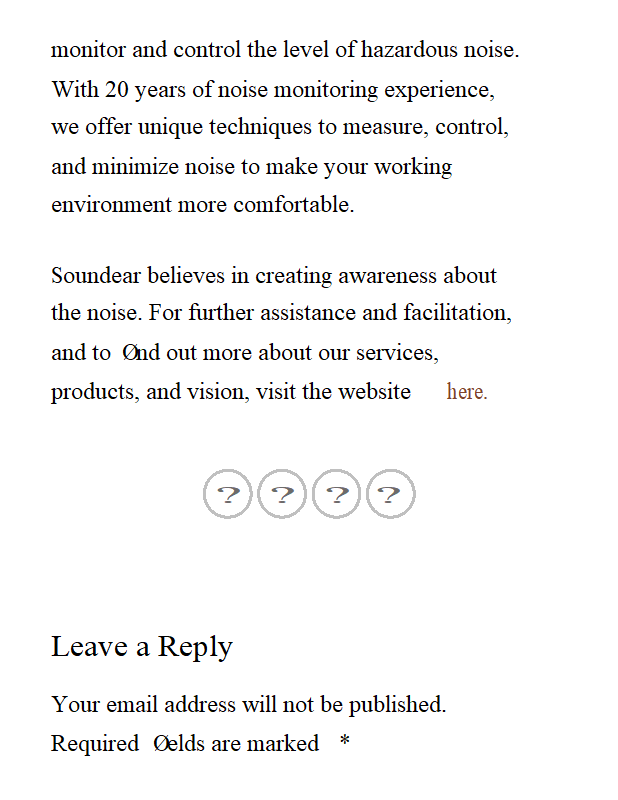The height and width of the screenshot is (800, 618).
Task: Click the second circular share icon
Action: (282, 494)
